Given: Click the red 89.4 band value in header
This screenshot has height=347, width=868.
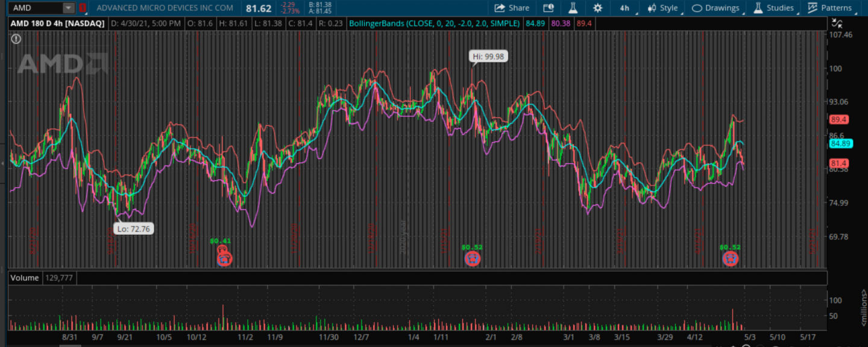Looking at the screenshot, I should pos(584,23).
